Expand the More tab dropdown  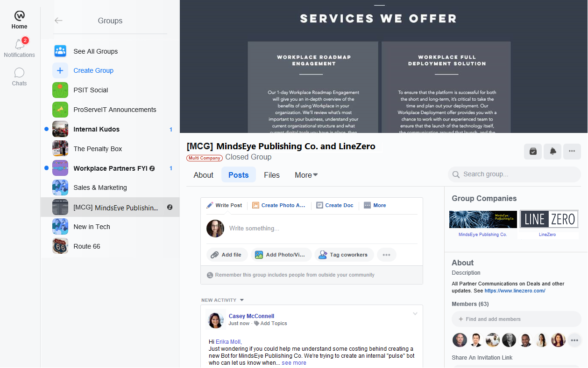tap(306, 175)
